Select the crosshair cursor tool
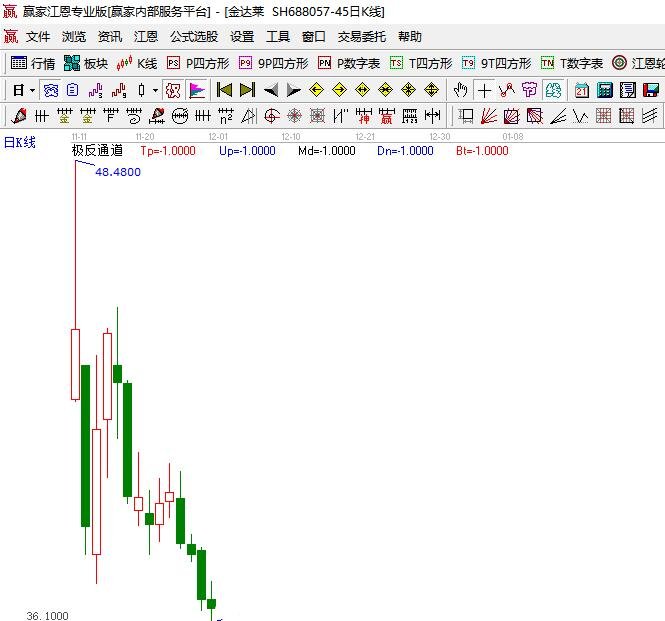 [x=484, y=90]
